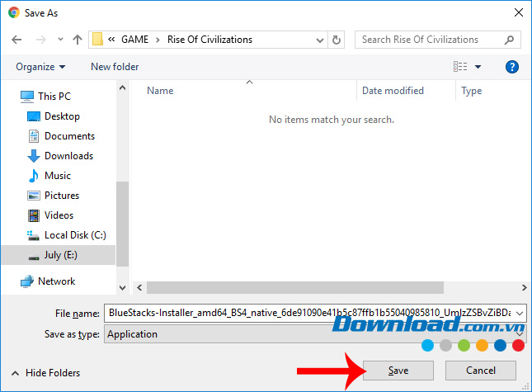Image resolution: width=532 pixels, height=392 pixels.
Task: Collapse with Hide Folders
Action: [46, 373]
